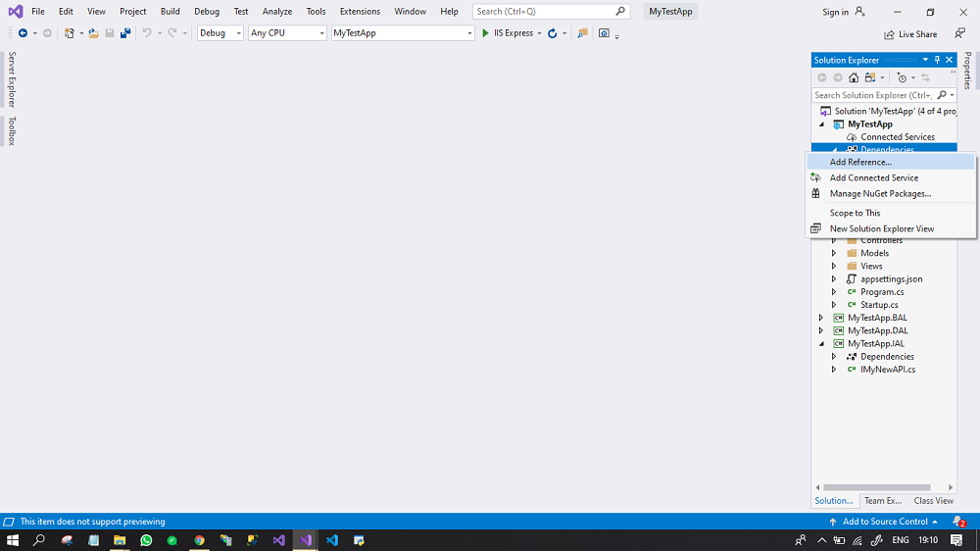This screenshot has width=980, height=551.
Task: Open VS Code from the taskbar
Action: point(332,540)
